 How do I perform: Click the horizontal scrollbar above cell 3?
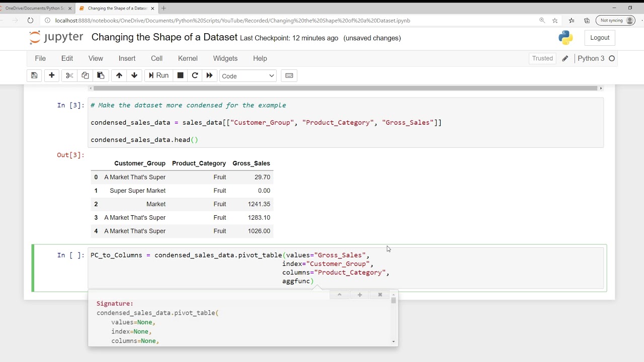pos(345,88)
